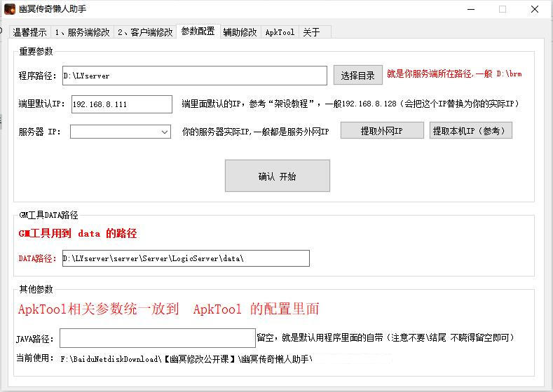This screenshot has width=553, height=392.
Task: Switch to 2、客户端修改 tab
Action: 144,32
